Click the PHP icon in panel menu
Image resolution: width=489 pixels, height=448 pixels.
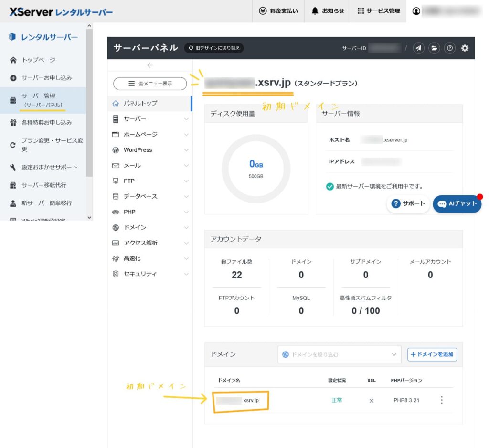click(116, 212)
